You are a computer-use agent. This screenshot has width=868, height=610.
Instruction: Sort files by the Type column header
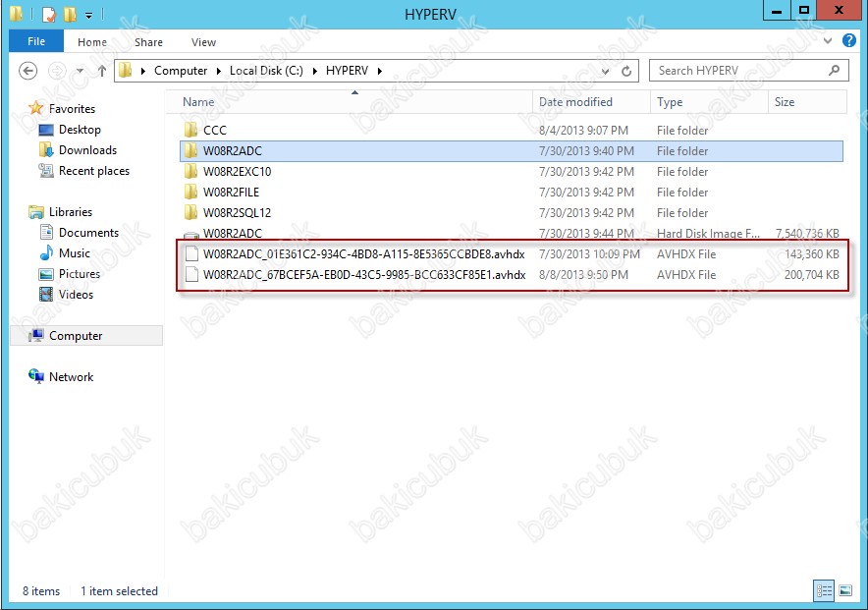(x=709, y=102)
